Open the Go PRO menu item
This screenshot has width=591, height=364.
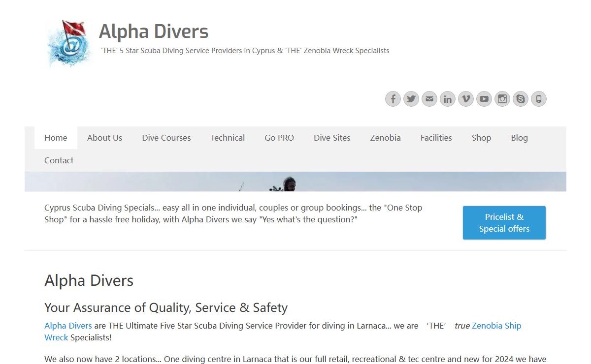279,138
